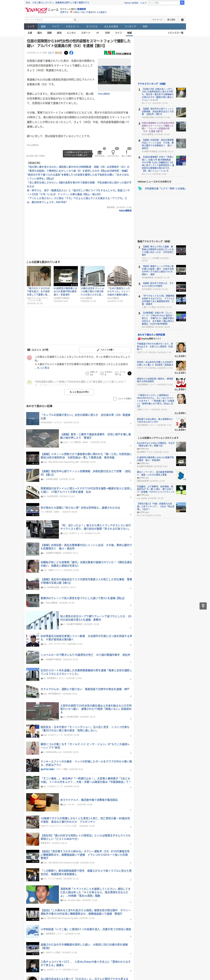The image size is (210, 980).
Task: Open the article's school building photo
Action: click(114, 75)
